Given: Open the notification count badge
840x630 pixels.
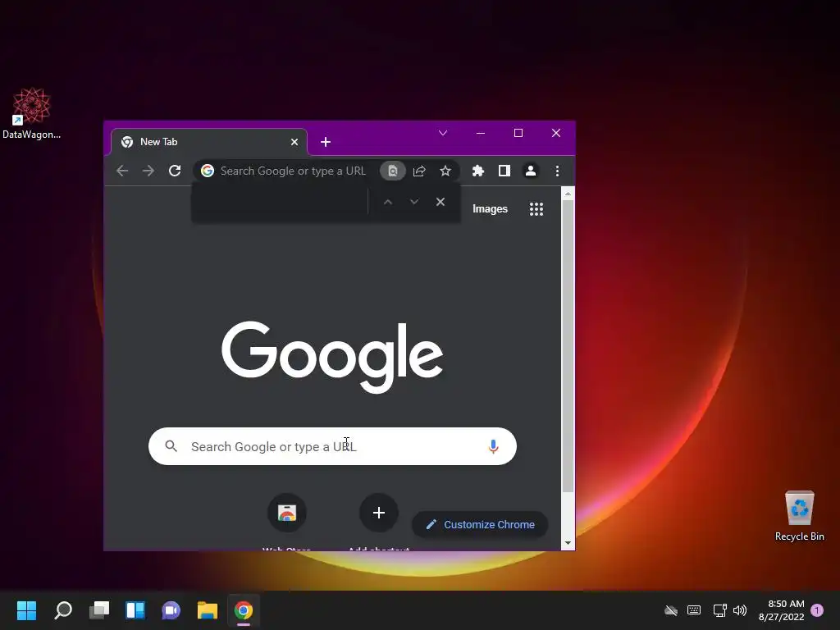Looking at the screenshot, I should 817,610.
